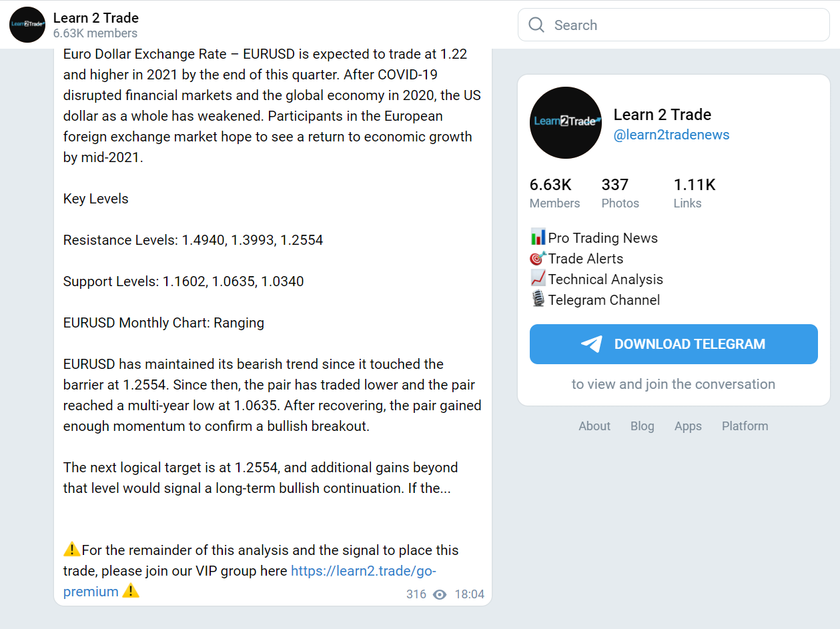
Task: Click the large Learn 2 Trade channel logo
Action: pos(566,123)
